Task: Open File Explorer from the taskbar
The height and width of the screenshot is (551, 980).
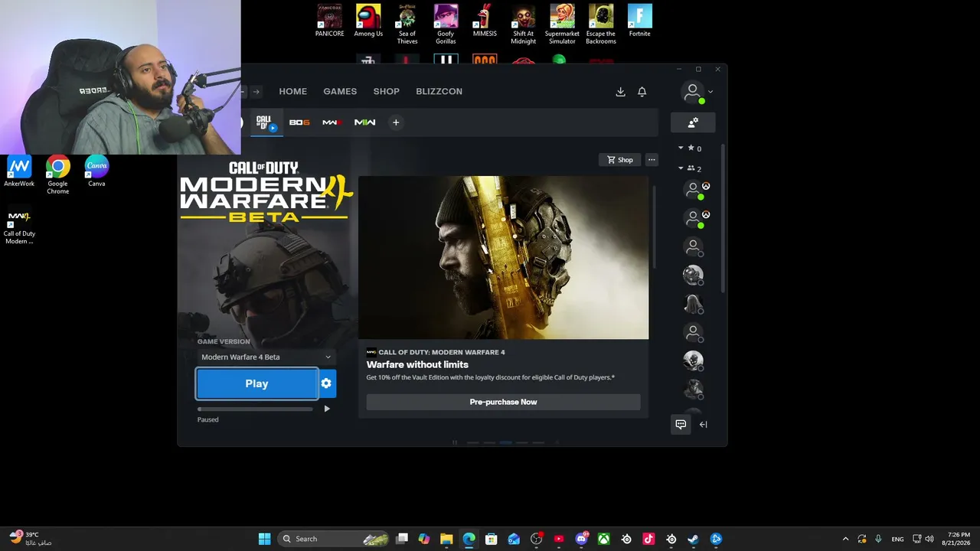Action: click(446, 539)
